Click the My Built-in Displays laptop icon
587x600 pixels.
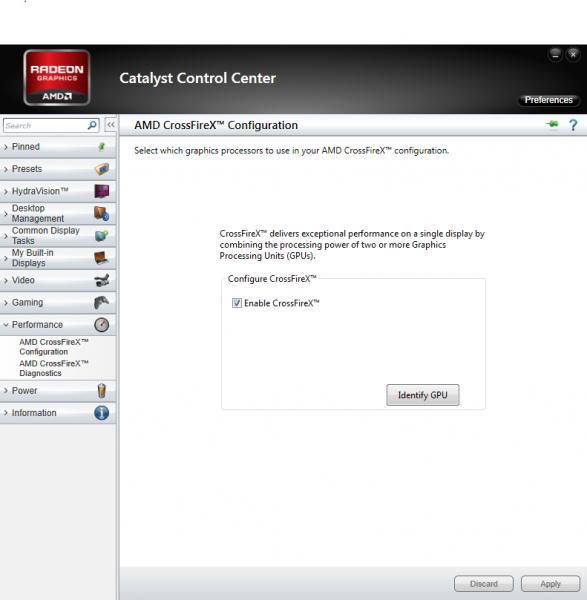click(101, 258)
